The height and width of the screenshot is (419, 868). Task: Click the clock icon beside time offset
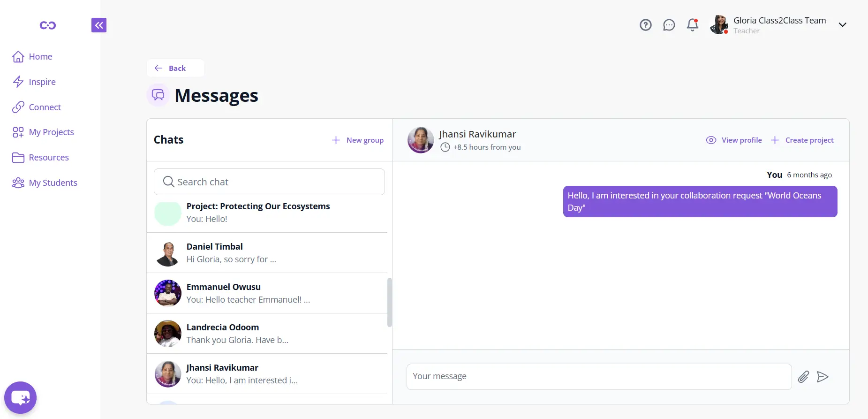pos(445,147)
